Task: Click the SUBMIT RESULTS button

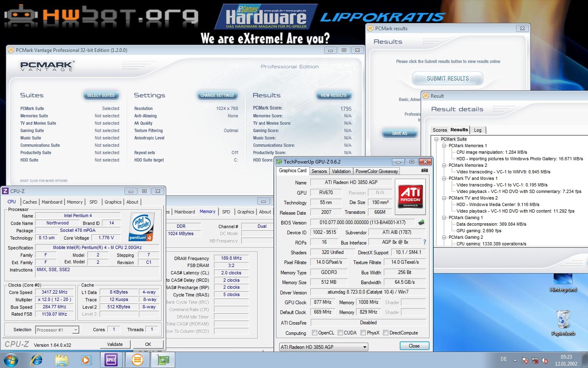Action: (448, 78)
